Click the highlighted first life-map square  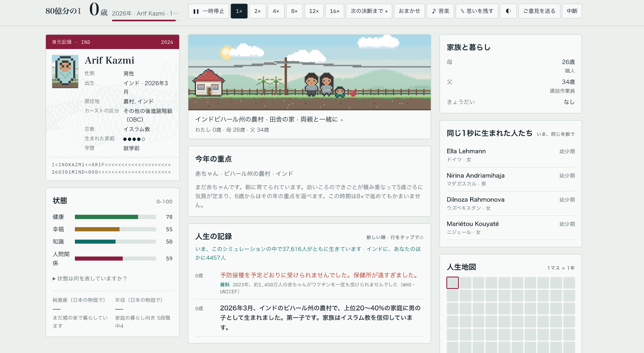coord(452,283)
